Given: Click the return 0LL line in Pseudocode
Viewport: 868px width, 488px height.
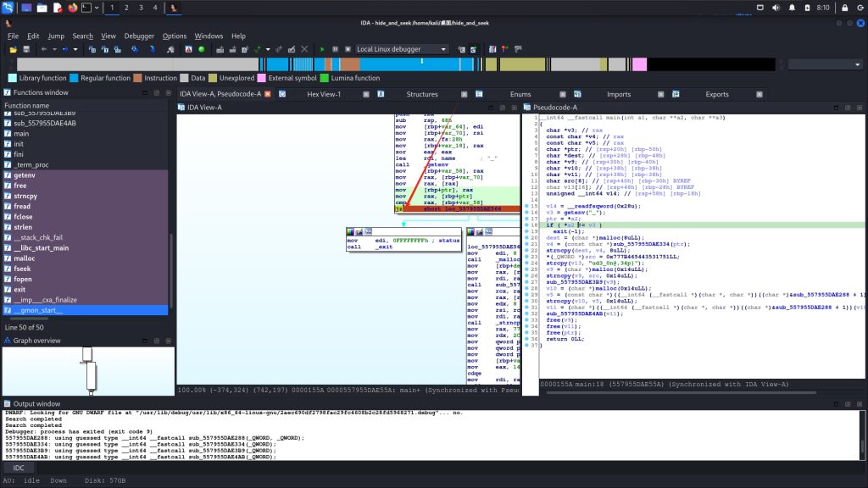Looking at the screenshot, I should coord(565,339).
